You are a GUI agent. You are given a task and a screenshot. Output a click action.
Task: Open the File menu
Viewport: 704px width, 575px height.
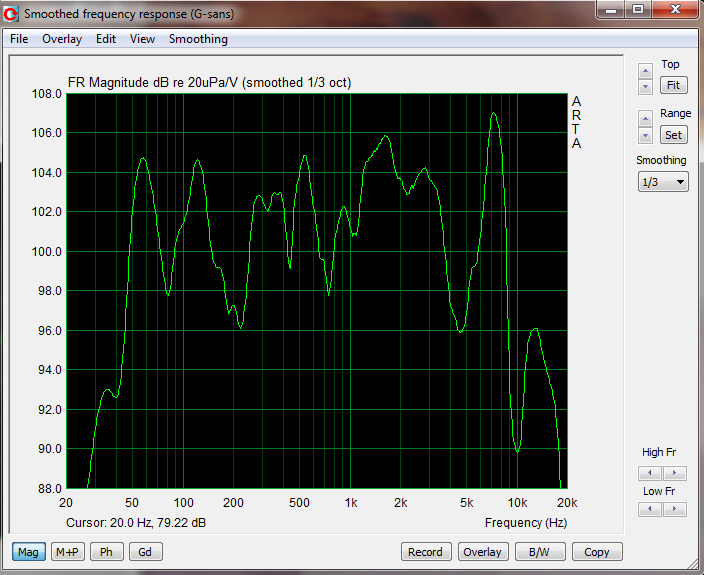(19, 39)
